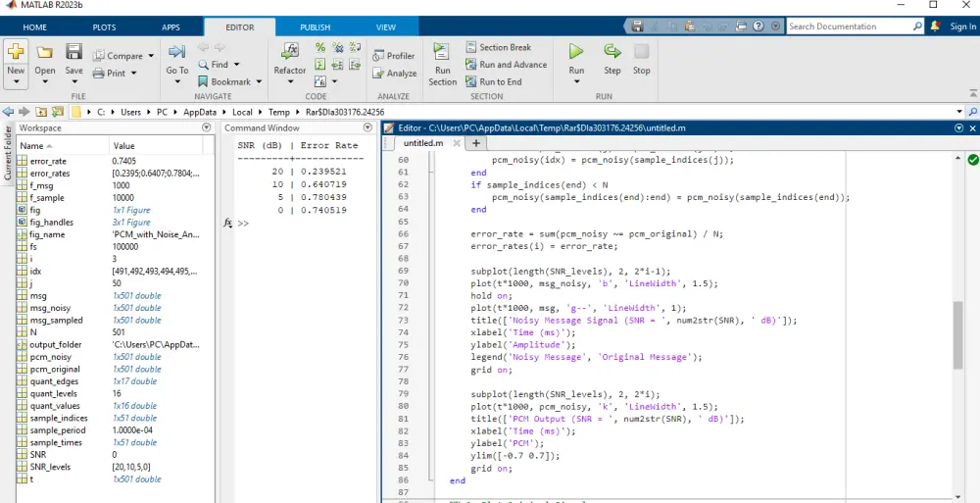Switch to the APPS tab
Viewport: 980px width, 503px height.
coord(171,27)
